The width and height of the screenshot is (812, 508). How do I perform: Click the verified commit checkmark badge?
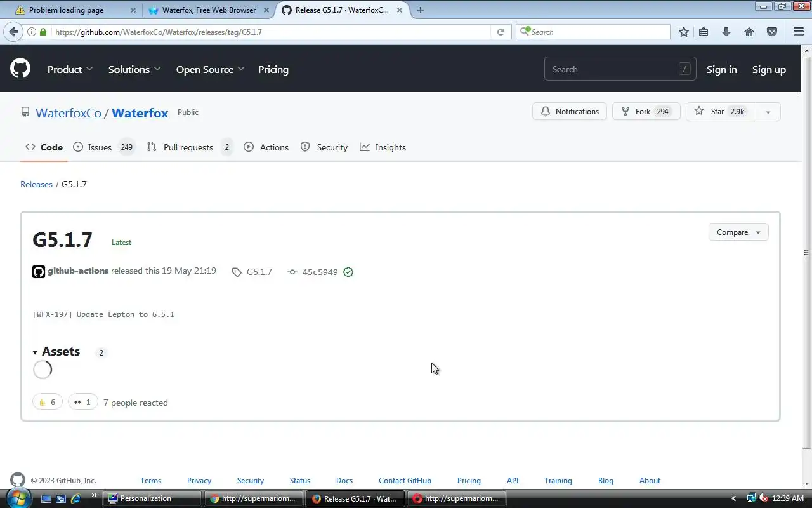click(348, 272)
